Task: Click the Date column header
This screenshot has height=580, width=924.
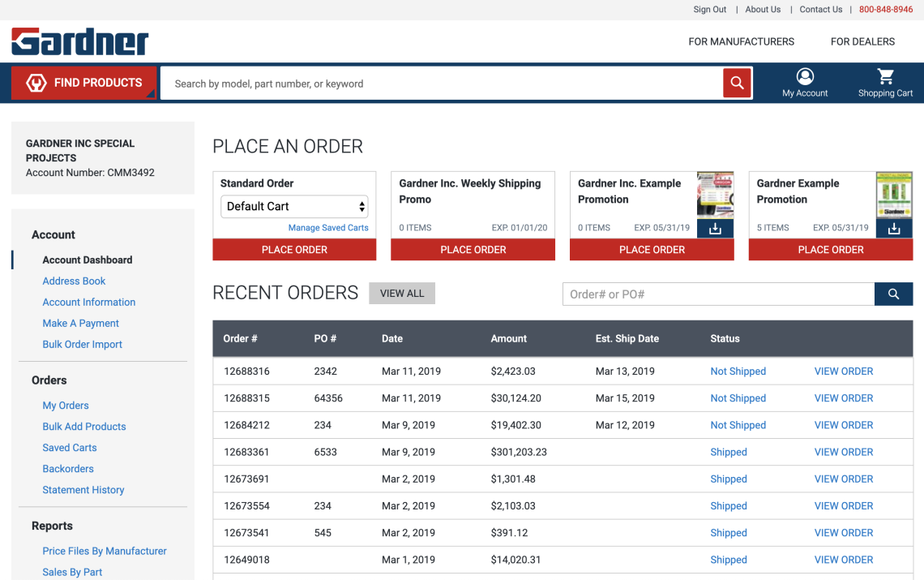Action: click(391, 339)
